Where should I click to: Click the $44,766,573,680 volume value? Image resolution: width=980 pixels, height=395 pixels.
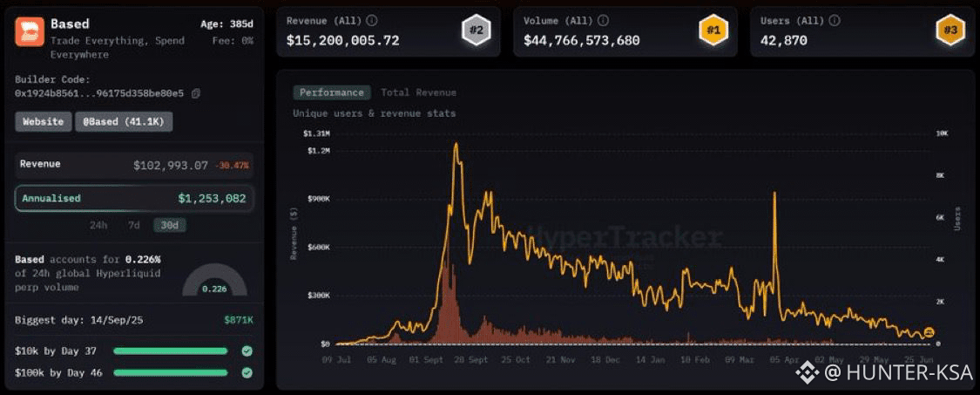click(x=582, y=41)
